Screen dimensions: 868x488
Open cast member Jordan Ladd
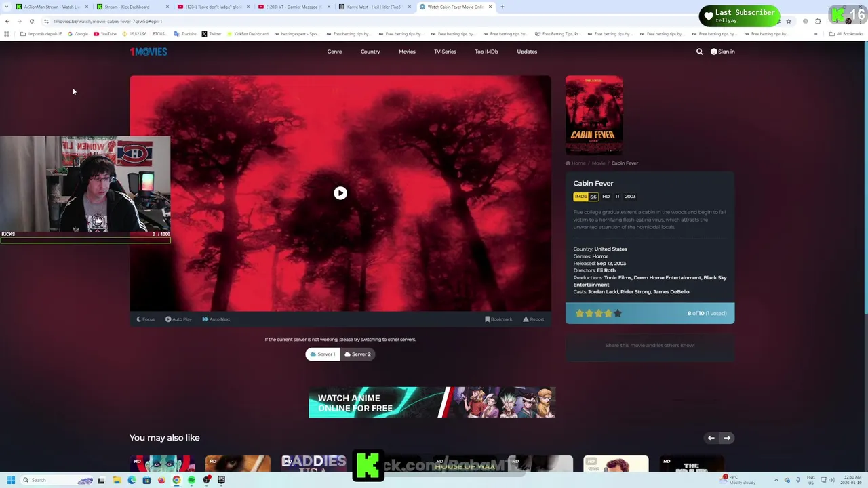point(602,292)
